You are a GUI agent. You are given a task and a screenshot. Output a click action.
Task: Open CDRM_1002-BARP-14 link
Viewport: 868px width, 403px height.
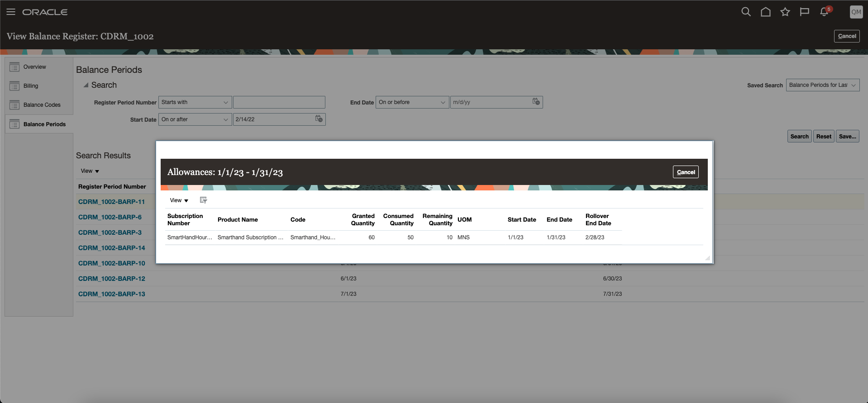click(112, 248)
